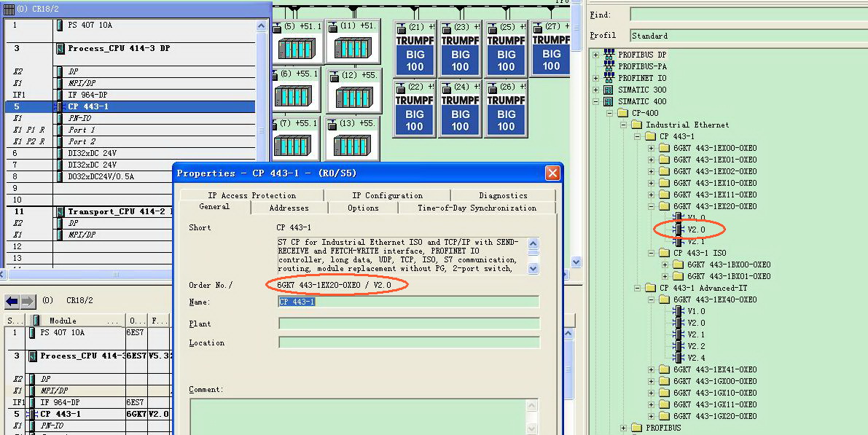This screenshot has height=435, width=868.
Task: Expand 6GK7 443-1BX00-0XE0 folder
Action: pyautogui.click(x=665, y=264)
